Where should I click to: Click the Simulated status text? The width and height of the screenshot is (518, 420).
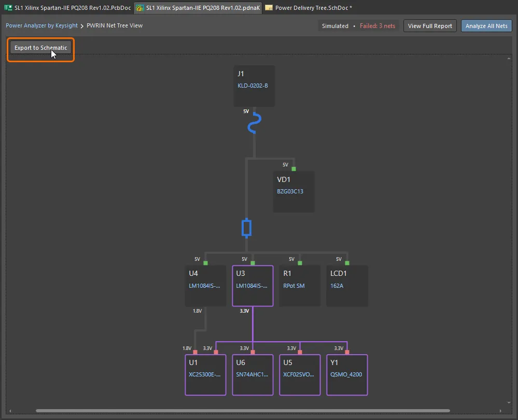pyautogui.click(x=335, y=26)
